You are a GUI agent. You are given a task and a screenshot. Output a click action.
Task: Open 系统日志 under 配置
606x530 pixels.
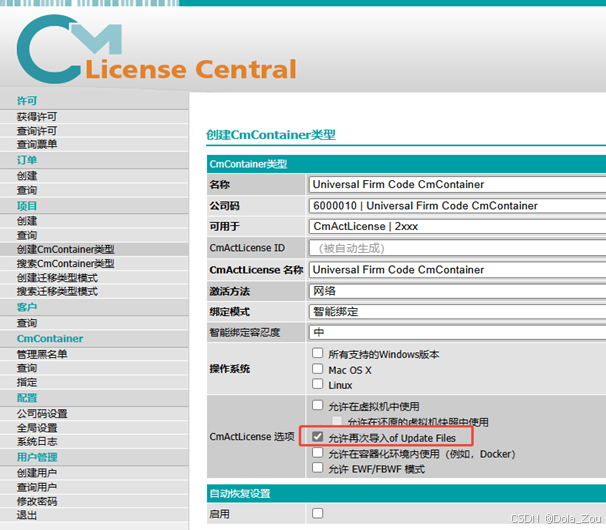(37, 441)
